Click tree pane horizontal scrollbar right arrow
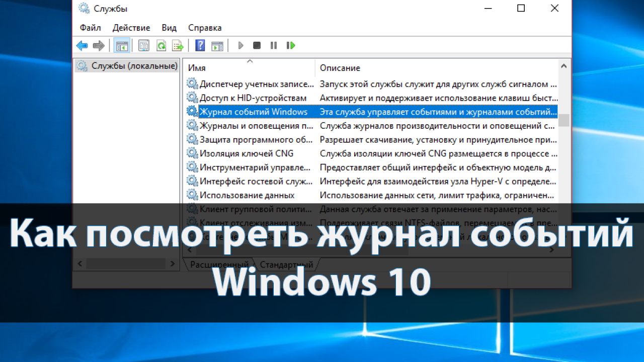This screenshot has height=362, width=644. tap(173, 263)
